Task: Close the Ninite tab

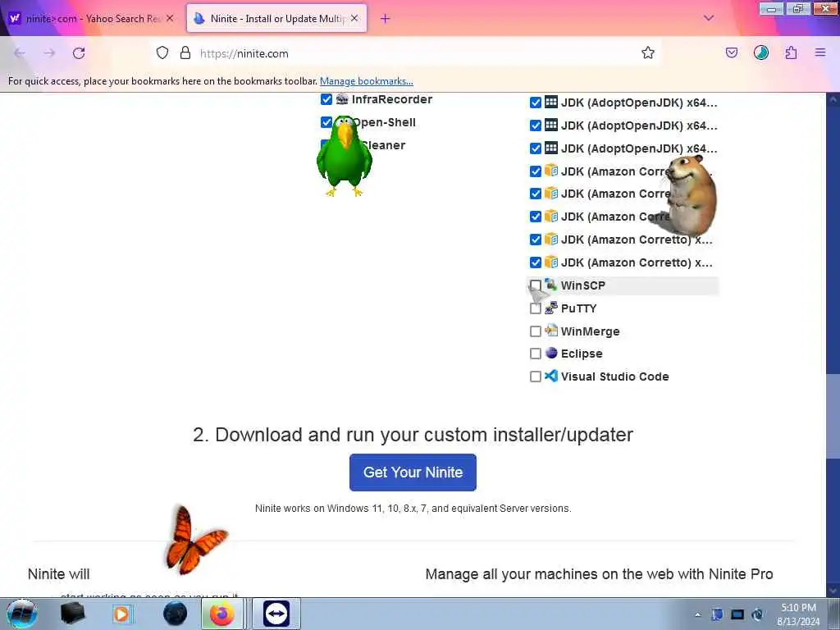Action: [x=354, y=18]
